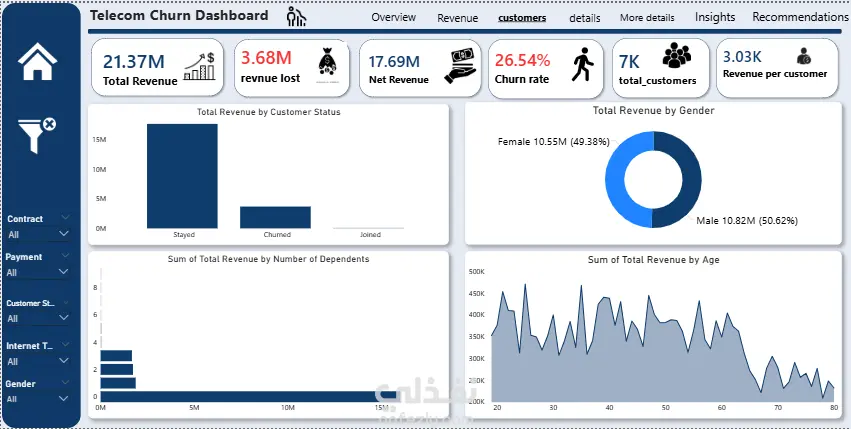Switch to the Overview tab
The image size is (851, 429).
[x=393, y=17]
